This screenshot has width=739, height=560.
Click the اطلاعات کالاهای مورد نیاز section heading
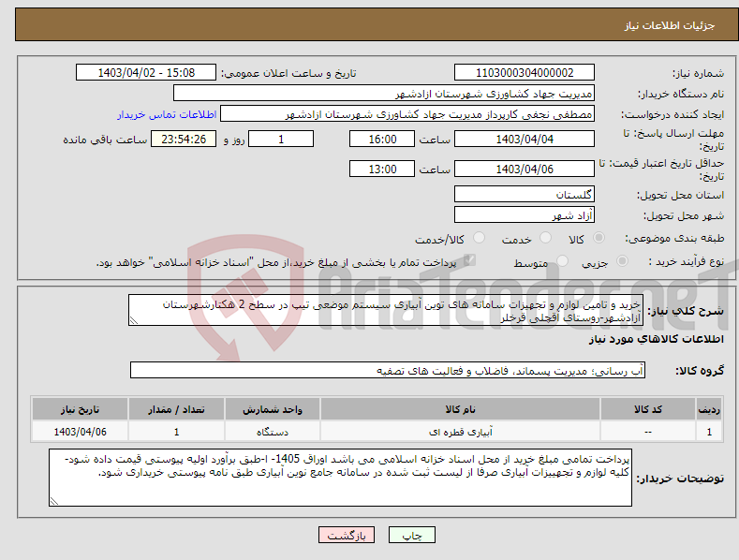[656, 339]
